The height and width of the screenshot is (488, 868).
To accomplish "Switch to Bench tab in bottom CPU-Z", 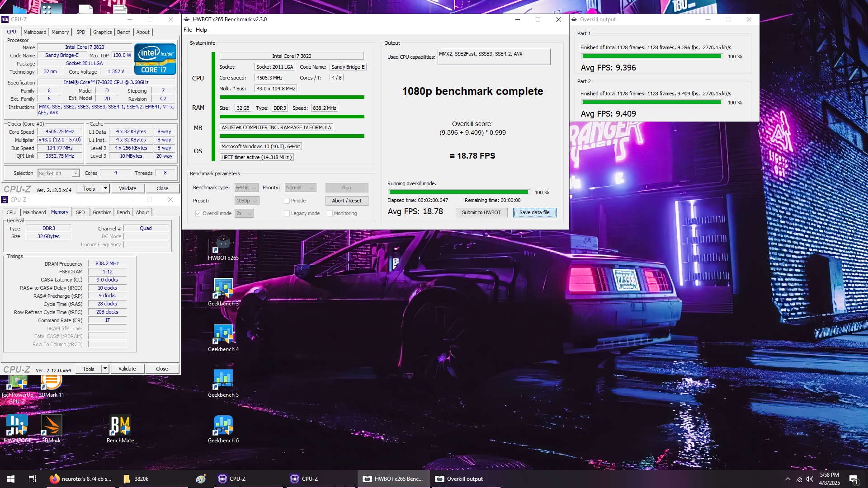I will 123,212.
